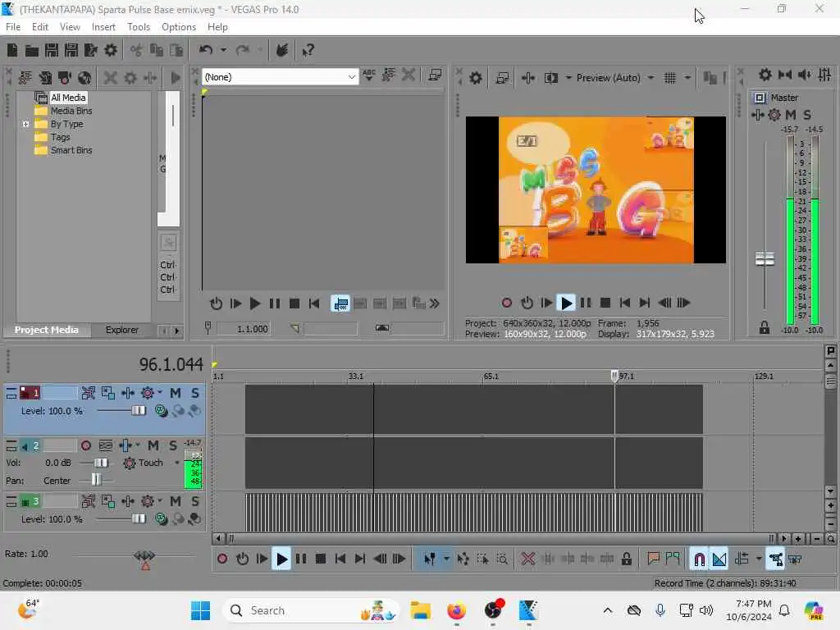Image resolution: width=840 pixels, height=630 pixels.
Task: Mute video track 1
Action: (x=176, y=393)
